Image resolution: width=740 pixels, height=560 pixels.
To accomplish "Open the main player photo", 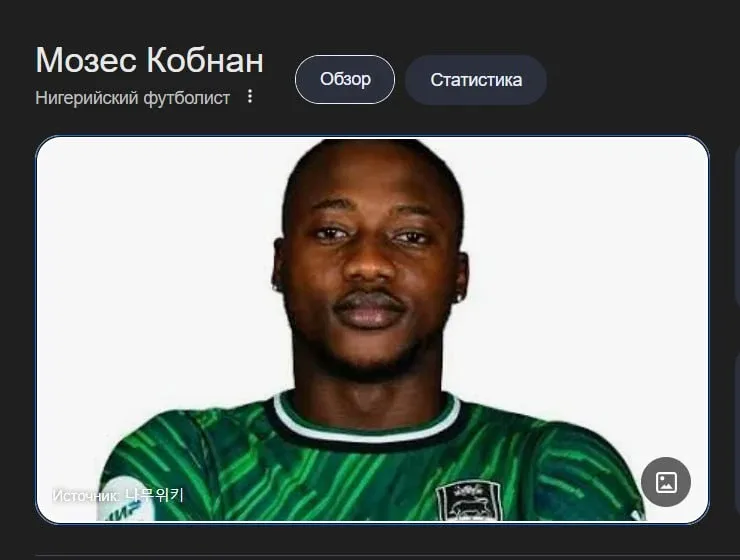I will pyautogui.click(x=372, y=329).
